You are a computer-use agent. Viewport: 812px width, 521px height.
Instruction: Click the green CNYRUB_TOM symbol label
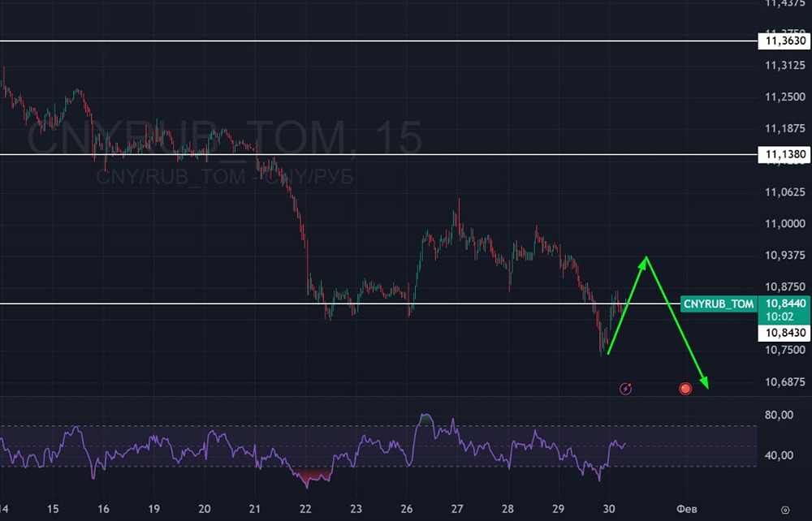coord(718,304)
